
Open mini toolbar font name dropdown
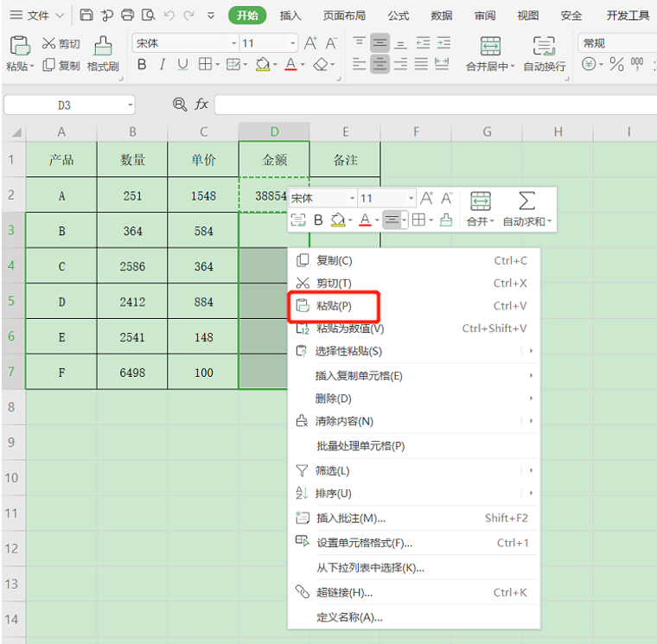click(353, 198)
